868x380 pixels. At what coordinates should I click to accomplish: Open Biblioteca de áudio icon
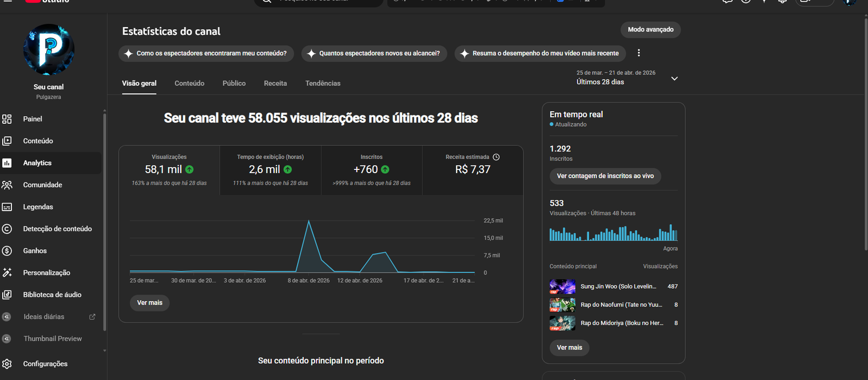click(7, 295)
